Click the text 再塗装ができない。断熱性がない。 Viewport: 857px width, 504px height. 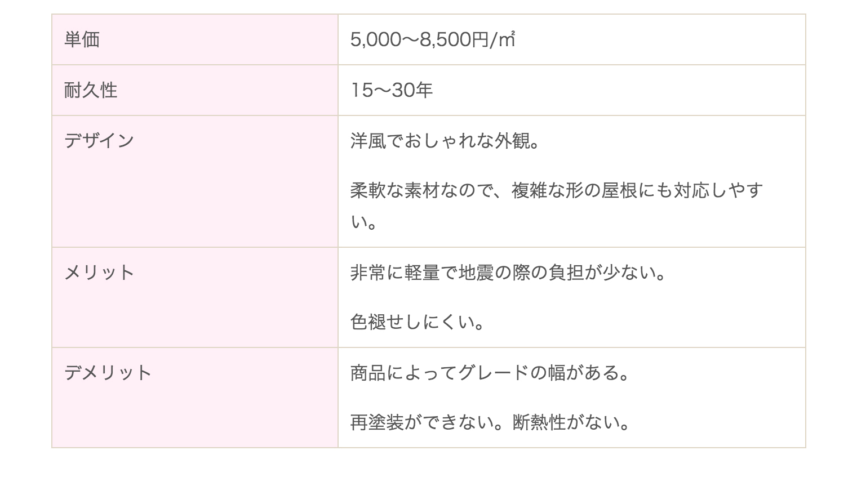click(x=490, y=422)
